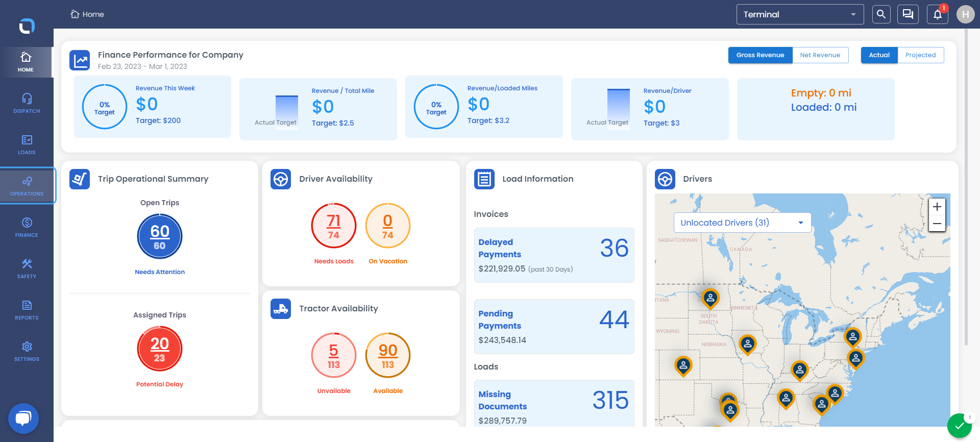Viewport: 980px width, 442px height.
Task: Click the app logo in the sidebar
Action: point(27,26)
